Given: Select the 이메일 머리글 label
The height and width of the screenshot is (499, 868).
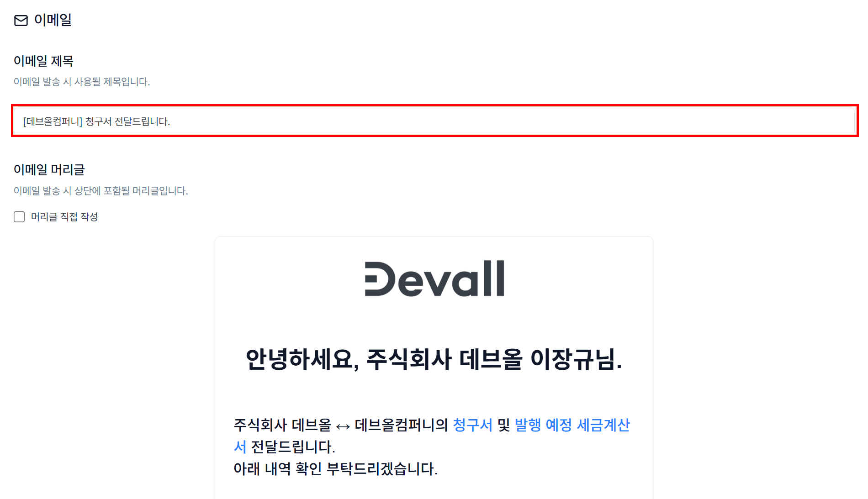Looking at the screenshot, I should click(x=49, y=169).
